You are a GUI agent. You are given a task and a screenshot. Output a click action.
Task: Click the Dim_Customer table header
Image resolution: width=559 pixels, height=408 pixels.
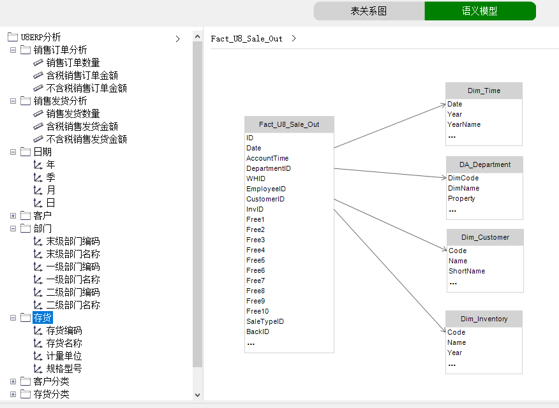[x=485, y=237]
